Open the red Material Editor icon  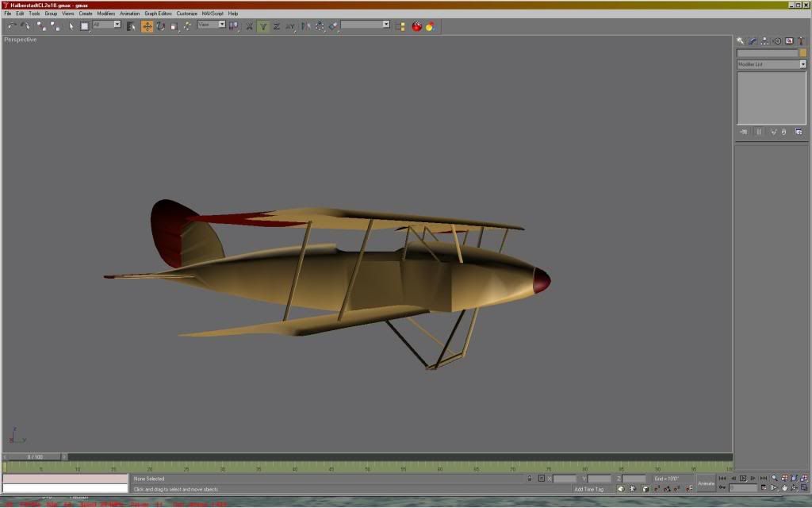pyautogui.click(x=416, y=26)
